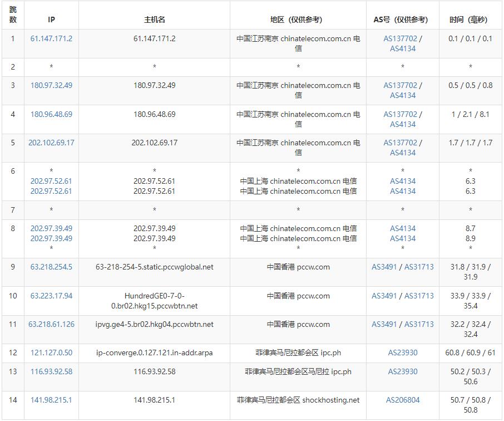Image resolution: width=504 pixels, height=421 pixels.
Task: Click the 跳数 column header
Action: [13, 15]
